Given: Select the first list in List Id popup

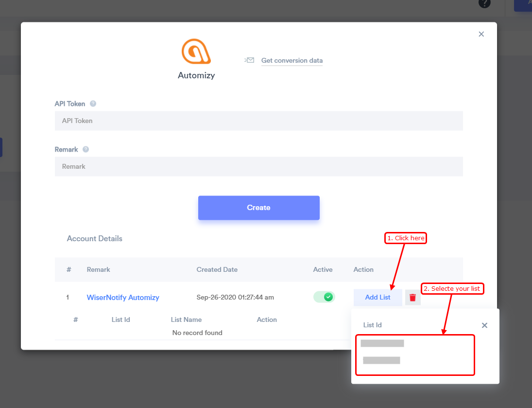Looking at the screenshot, I should (382, 343).
